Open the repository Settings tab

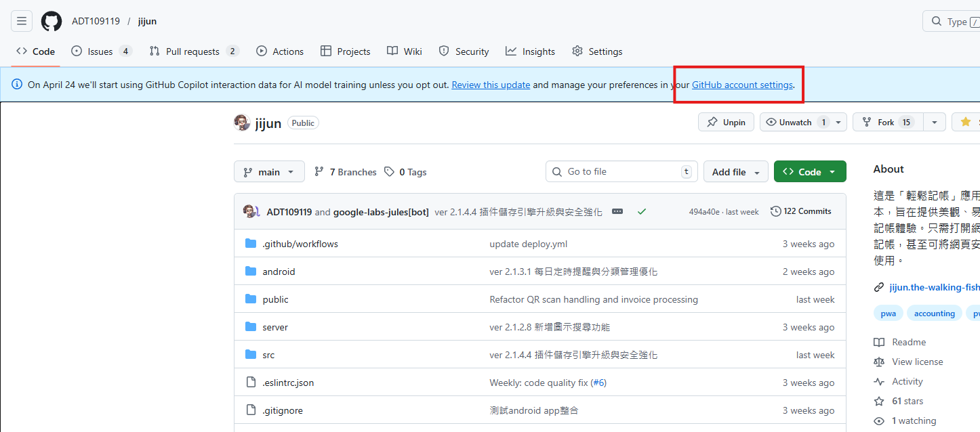pos(597,51)
